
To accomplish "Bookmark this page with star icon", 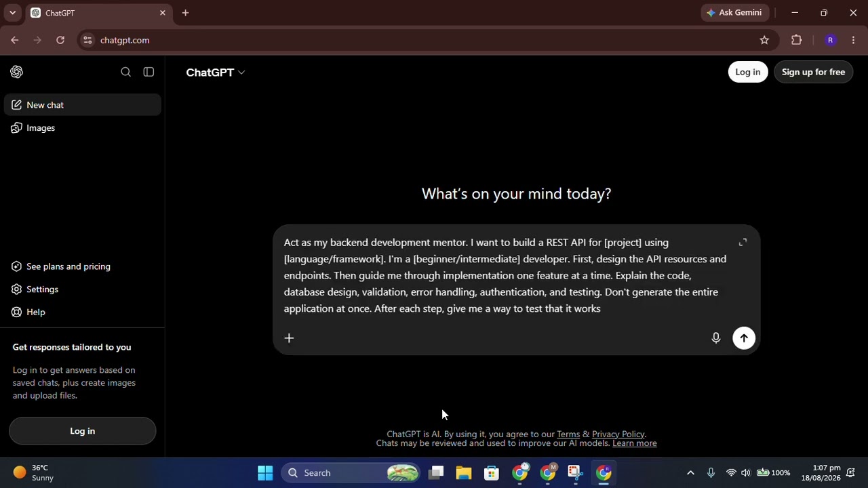I will click(x=764, y=40).
